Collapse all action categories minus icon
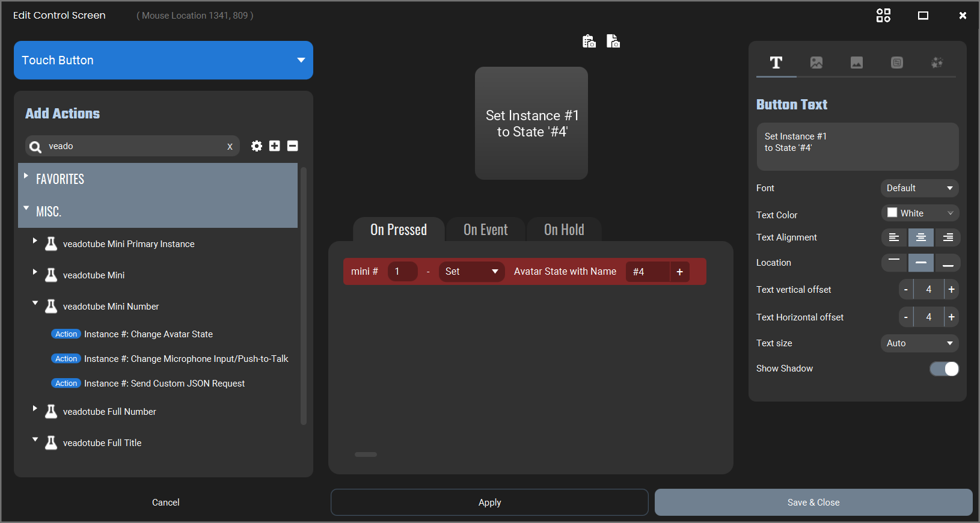This screenshot has width=980, height=523. coord(293,146)
